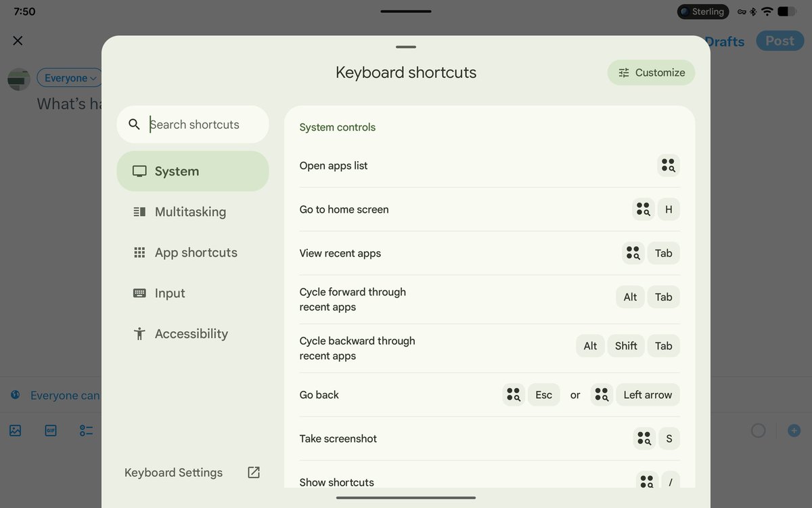Click the System controls heading
812x508 pixels.
338,127
